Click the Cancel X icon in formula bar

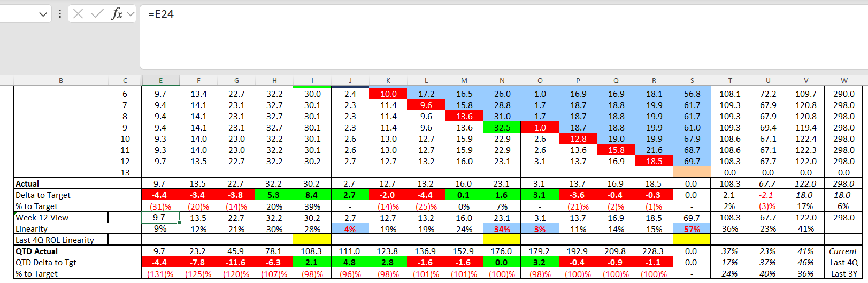coord(78,14)
